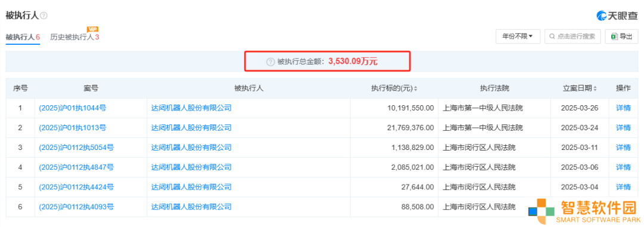Click the 点击进行搜索 search field
The height and width of the screenshot is (227, 644).
point(572,36)
